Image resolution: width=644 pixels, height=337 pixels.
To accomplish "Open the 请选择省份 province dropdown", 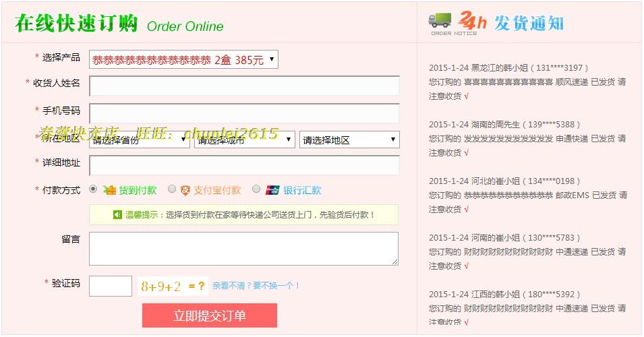I will click(x=139, y=140).
